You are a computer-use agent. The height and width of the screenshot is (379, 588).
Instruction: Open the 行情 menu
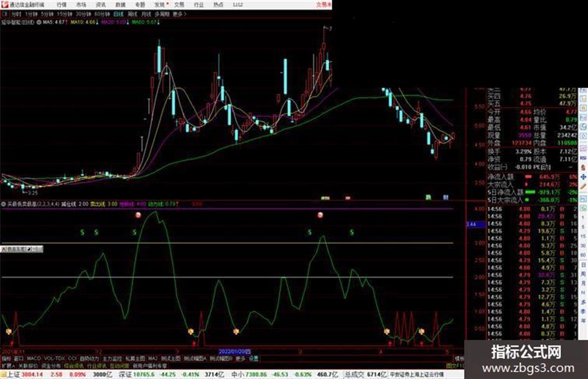tap(62, 4)
